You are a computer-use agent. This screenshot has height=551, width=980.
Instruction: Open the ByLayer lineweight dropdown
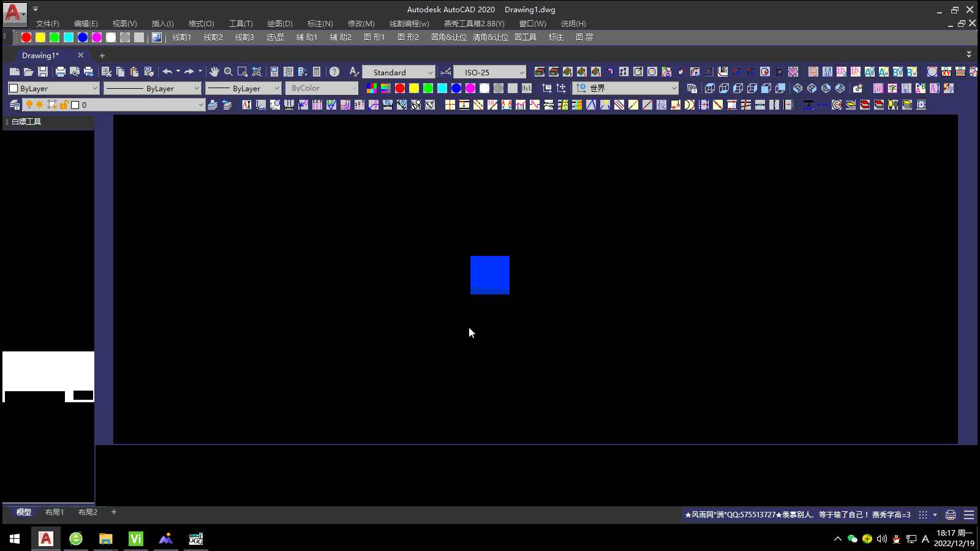[x=243, y=88]
